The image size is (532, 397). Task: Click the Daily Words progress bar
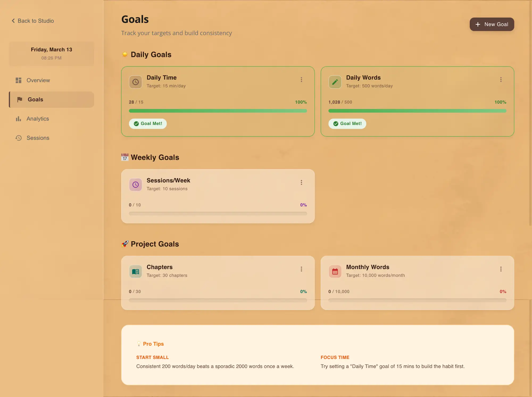pyautogui.click(x=417, y=111)
